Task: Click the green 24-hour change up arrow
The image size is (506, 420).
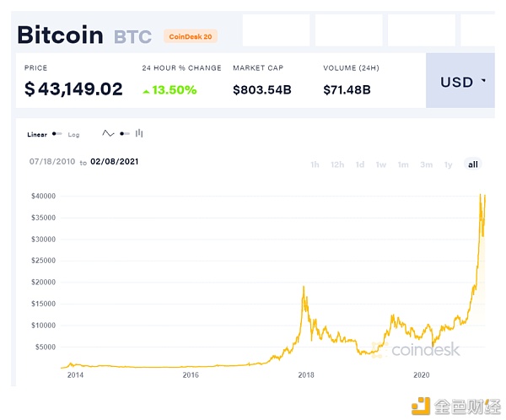Action: [147, 90]
